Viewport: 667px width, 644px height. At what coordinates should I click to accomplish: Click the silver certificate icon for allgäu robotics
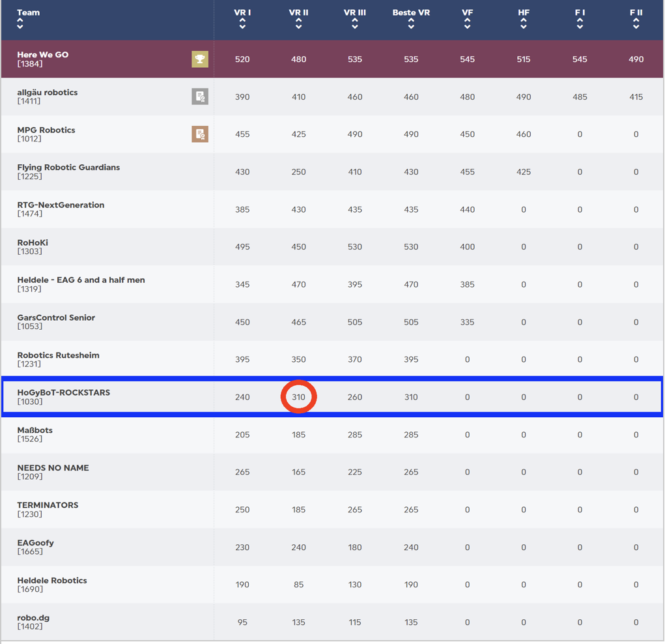point(200,96)
